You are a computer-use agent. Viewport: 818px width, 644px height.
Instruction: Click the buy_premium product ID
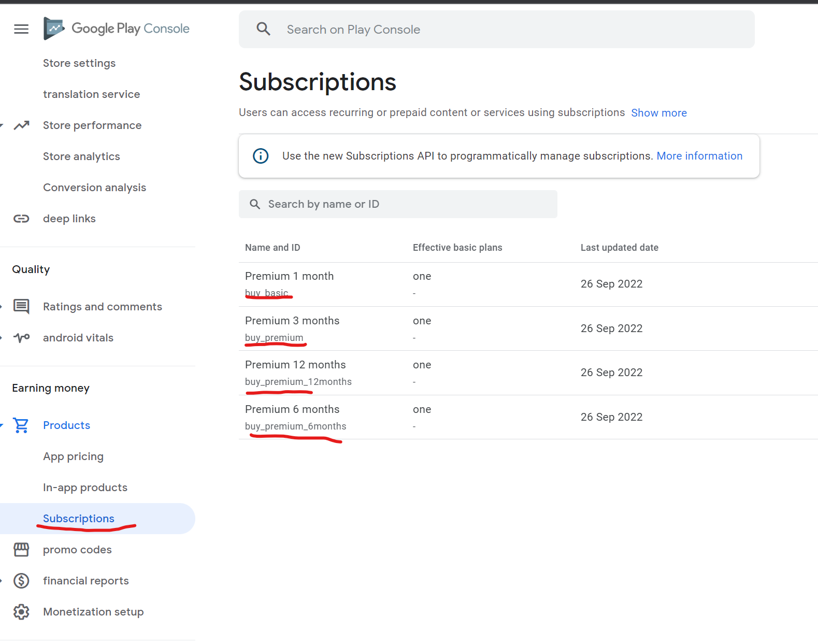[274, 338]
